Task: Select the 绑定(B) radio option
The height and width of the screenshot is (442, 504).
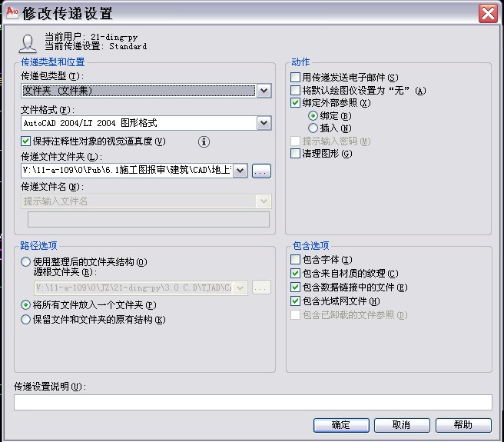Action: pyautogui.click(x=313, y=115)
